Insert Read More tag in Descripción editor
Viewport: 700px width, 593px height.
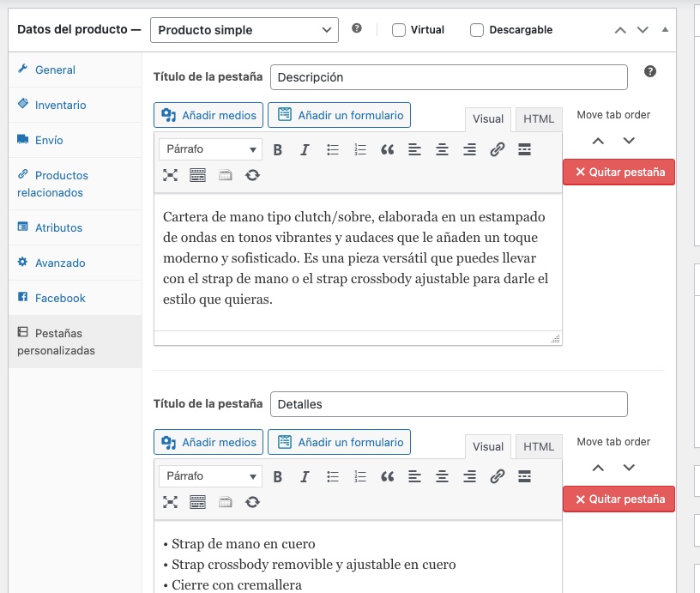pos(524,149)
